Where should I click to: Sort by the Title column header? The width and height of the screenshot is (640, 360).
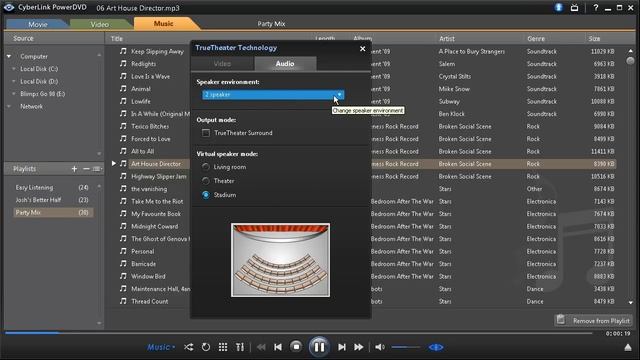click(117, 39)
